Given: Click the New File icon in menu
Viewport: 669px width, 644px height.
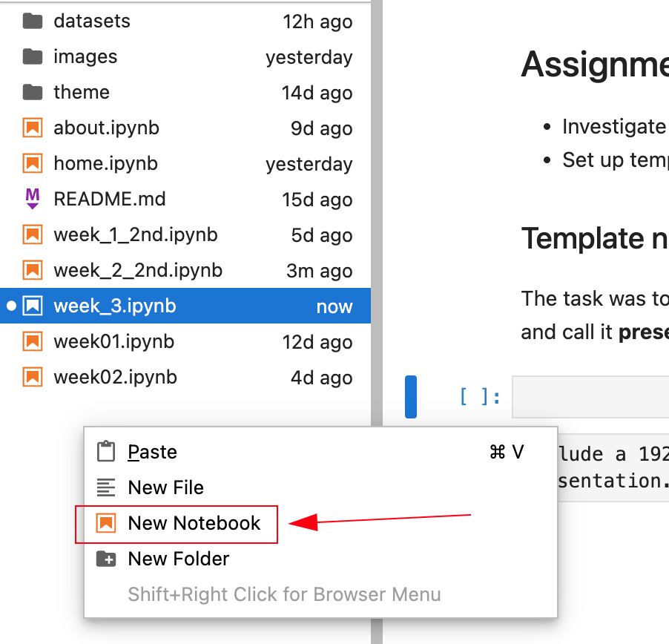Looking at the screenshot, I should tap(107, 487).
